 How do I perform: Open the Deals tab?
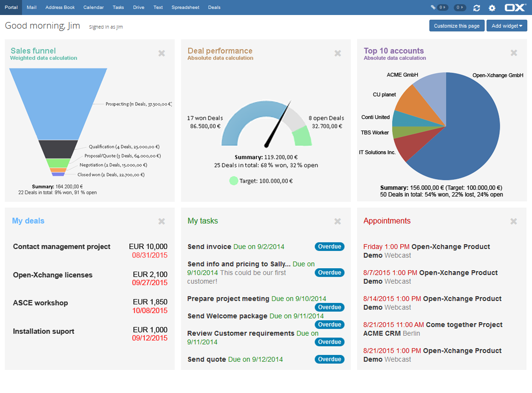tap(214, 7)
